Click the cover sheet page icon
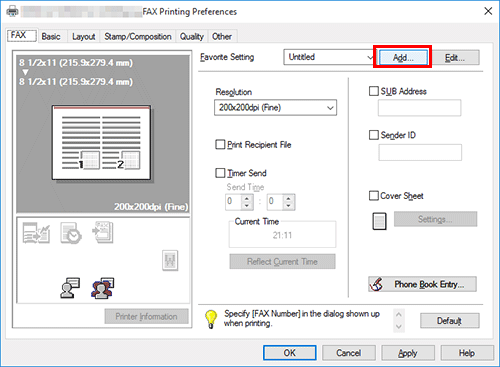The height and width of the screenshot is (367, 500). pyautogui.click(x=379, y=221)
